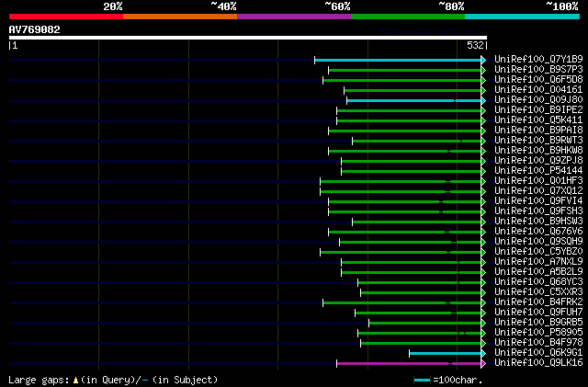
Task: Click the Large gaps legend text
Action: [x=39, y=380]
